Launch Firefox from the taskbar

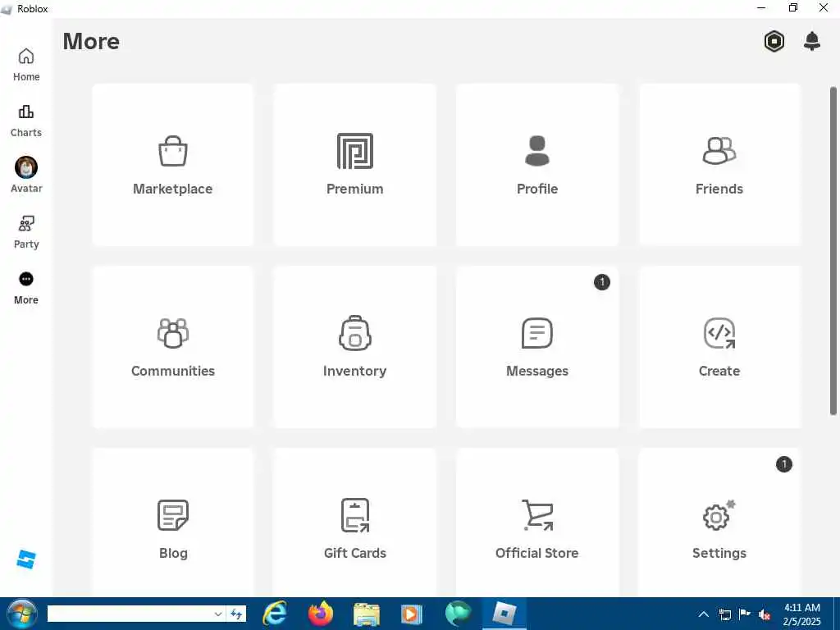321,614
